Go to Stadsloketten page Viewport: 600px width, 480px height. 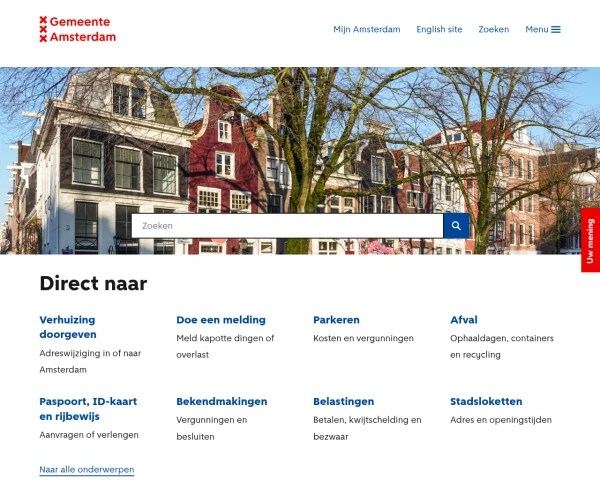coord(486,402)
